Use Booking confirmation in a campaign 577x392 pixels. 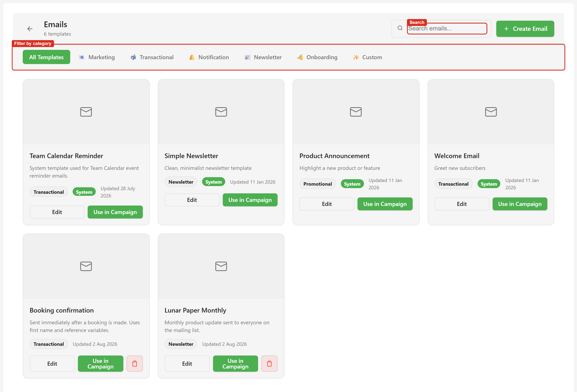click(x=101, y=363)
